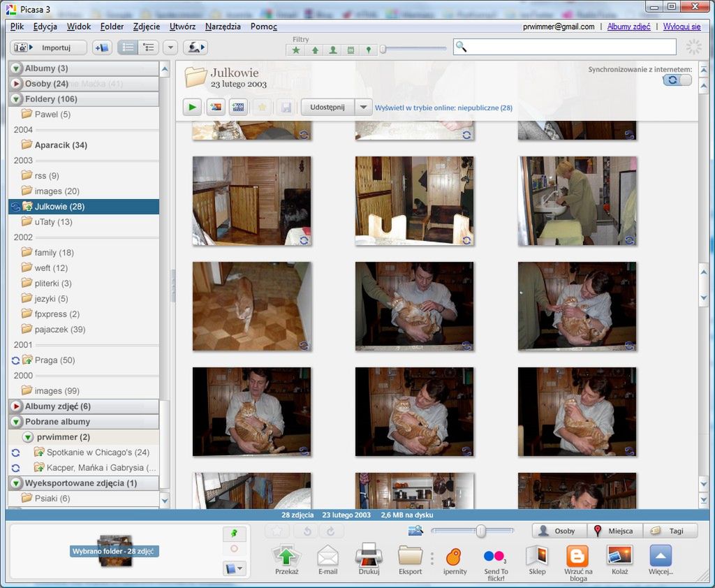This screenshot has height=588, width=715.
Task: Post photos with the Wrzuć na bloga icon
Action: point(577,555)
